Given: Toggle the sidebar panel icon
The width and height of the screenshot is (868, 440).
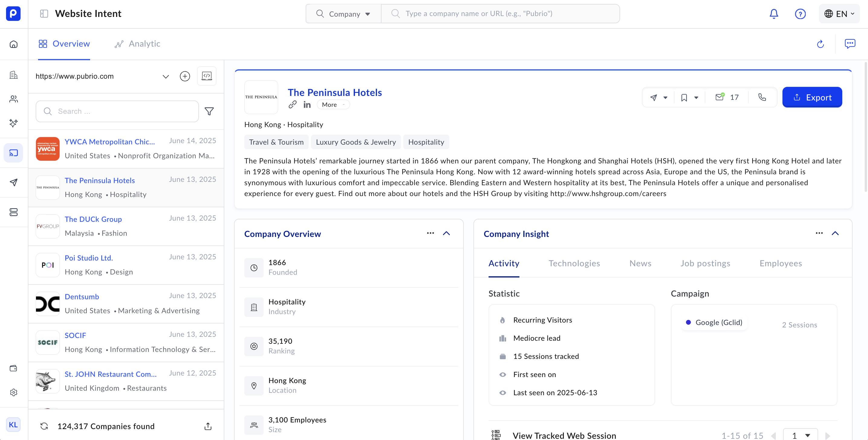Looking at the screenshot, I should (x=44, y=14).
